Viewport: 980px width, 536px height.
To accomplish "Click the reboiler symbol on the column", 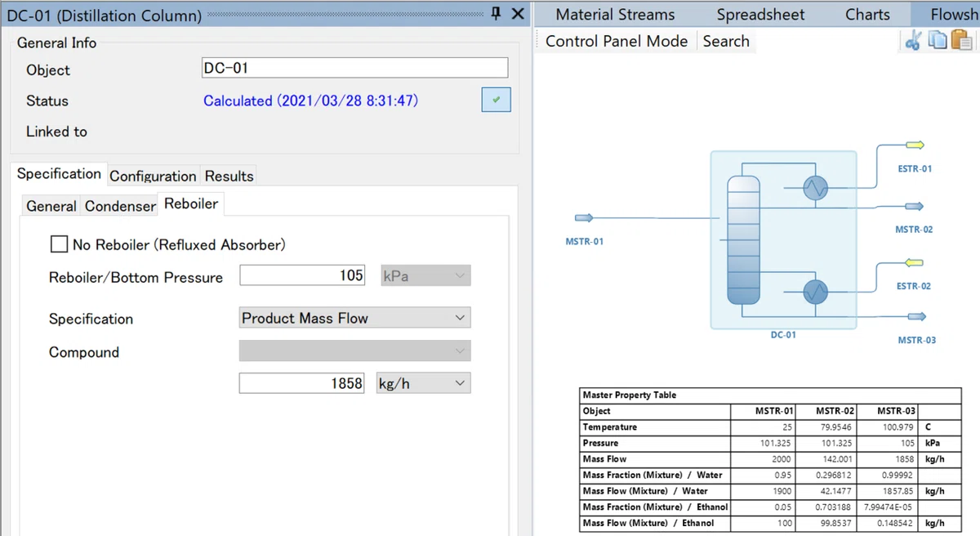I will [814, 291].
